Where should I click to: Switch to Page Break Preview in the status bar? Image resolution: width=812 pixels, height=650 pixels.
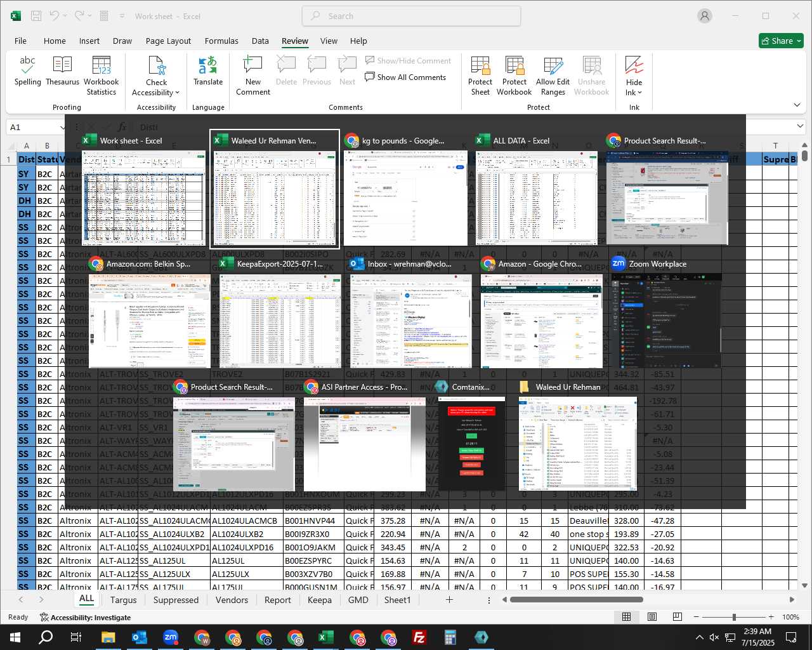click(677, 617)
